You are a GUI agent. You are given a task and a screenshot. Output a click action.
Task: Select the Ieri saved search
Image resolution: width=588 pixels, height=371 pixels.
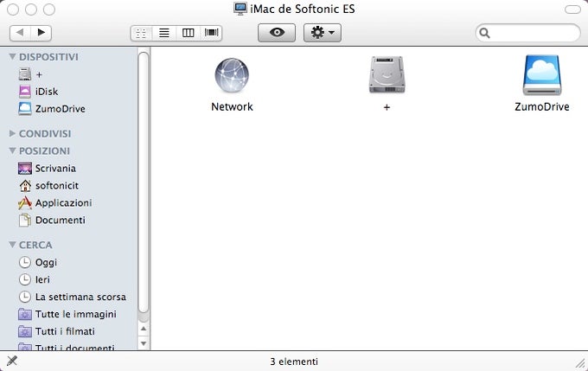(34, 279)
